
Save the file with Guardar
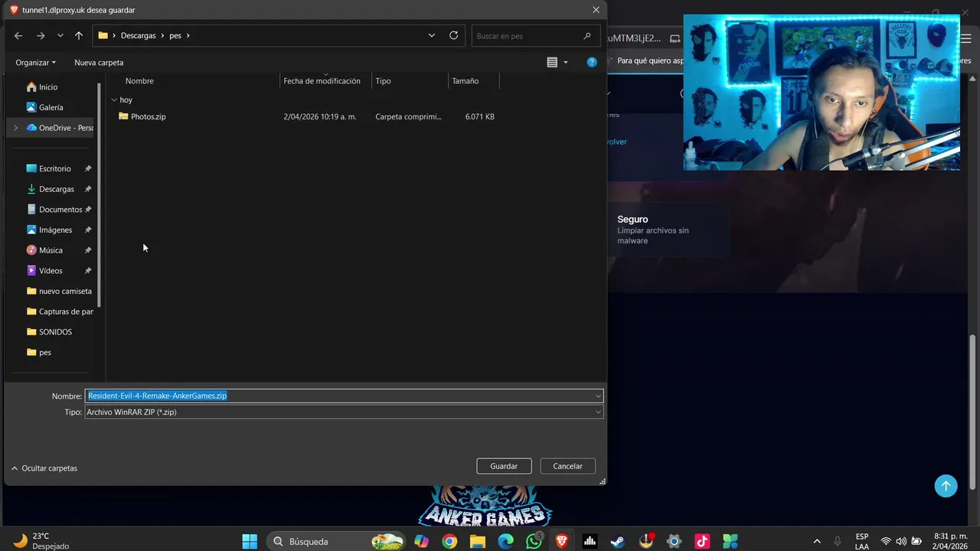504,466
